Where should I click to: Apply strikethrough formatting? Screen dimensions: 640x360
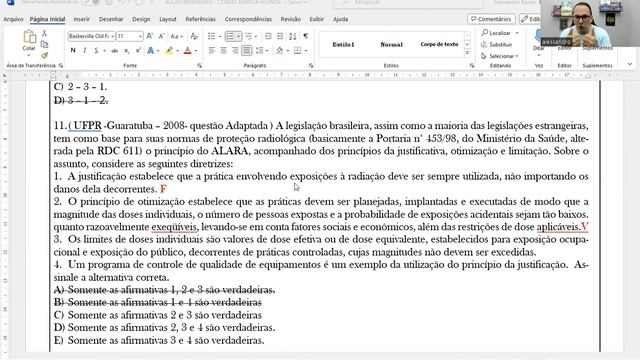tap(115, 51)
